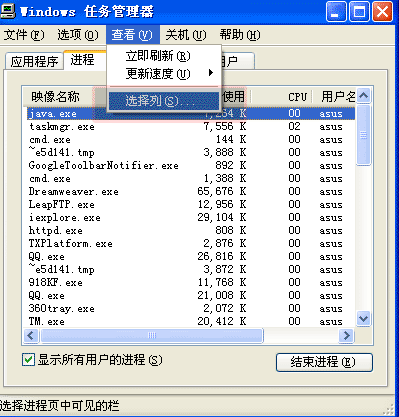Select the Dreamweaver.exe process row
This screenshot has height=417, width=399.
[191, 192]
